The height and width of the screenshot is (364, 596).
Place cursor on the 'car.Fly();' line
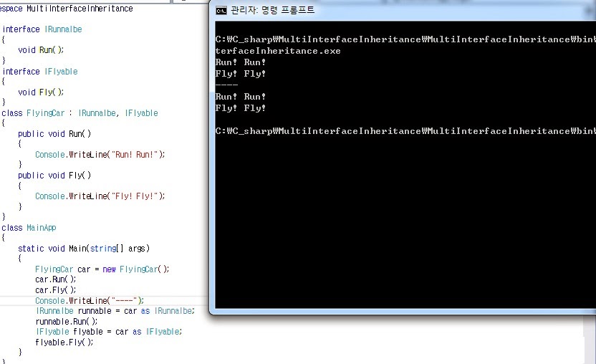(55, 290)
